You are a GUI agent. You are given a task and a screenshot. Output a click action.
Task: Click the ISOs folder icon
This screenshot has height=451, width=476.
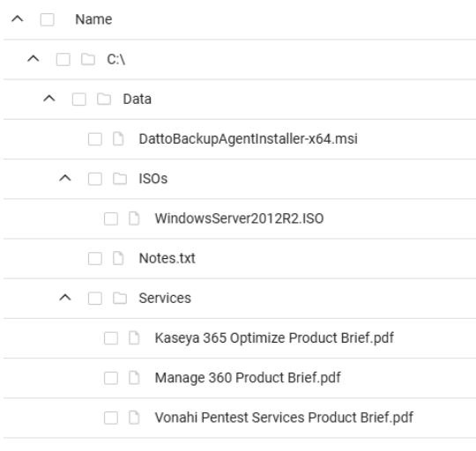120,179
